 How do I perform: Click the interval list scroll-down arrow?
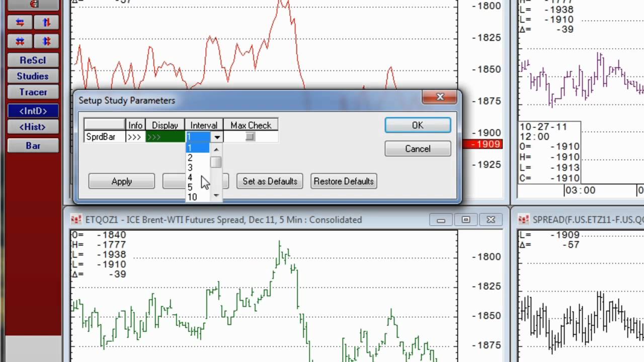[x=216, y=196]
